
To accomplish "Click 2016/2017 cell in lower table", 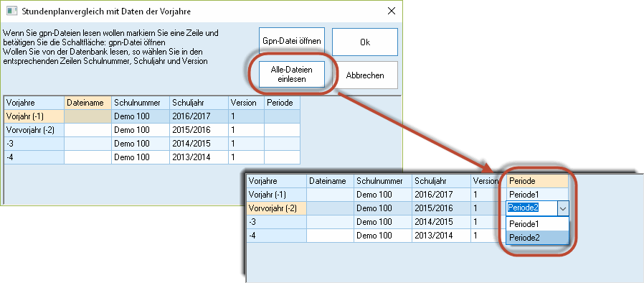I will (x=442, y=195).
